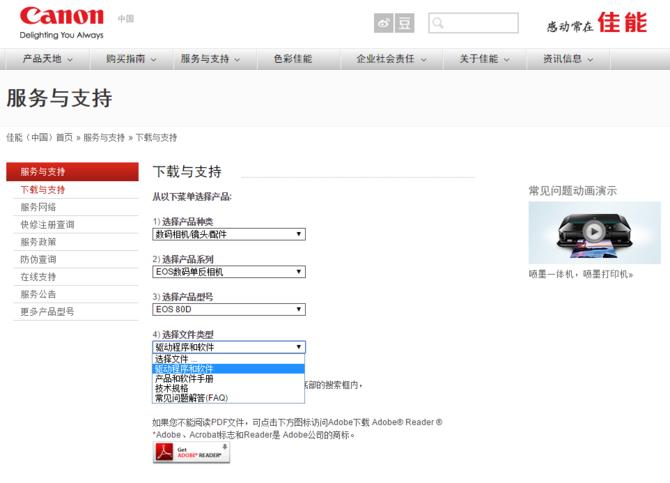
Task: Open 在线支持 in the sidebar
Action: click(x=38, y=277)
